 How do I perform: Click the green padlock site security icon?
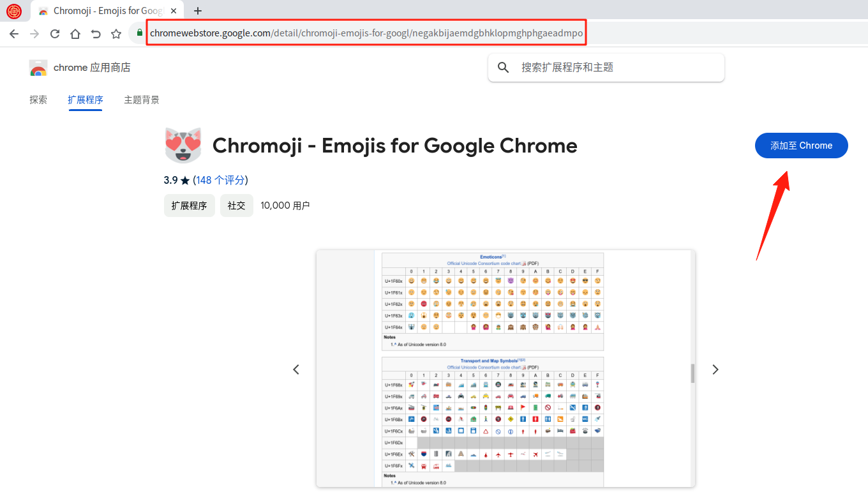coord(140,33)
